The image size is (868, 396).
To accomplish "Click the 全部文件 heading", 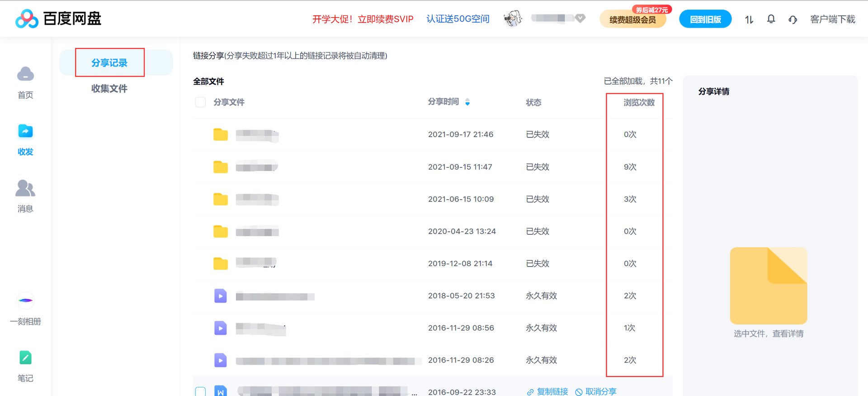I will [x=208, y=81].
